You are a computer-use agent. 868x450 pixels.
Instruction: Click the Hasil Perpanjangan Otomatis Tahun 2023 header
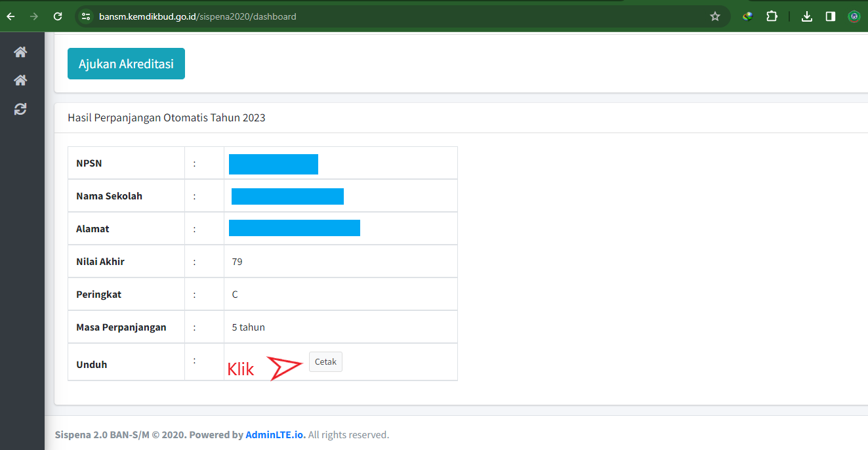coord(167,118)
